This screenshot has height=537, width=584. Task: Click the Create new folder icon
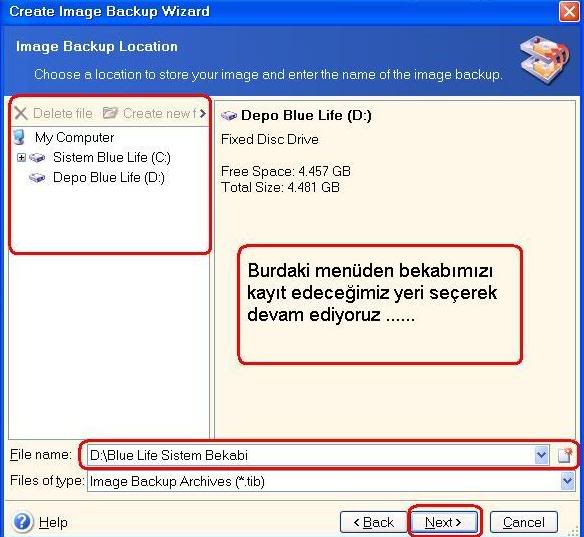(x=110, y=112)
